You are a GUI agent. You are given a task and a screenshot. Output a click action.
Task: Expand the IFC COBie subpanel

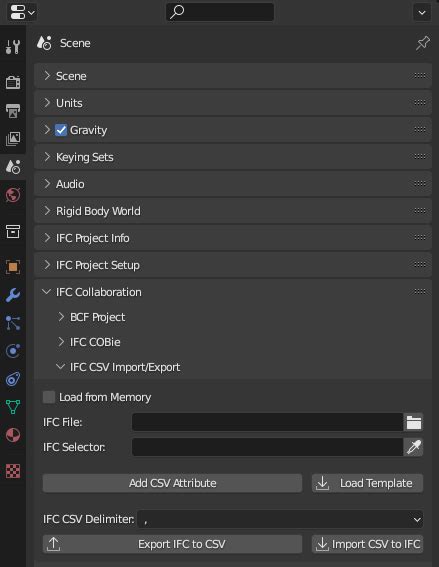[x=61, y=342]
